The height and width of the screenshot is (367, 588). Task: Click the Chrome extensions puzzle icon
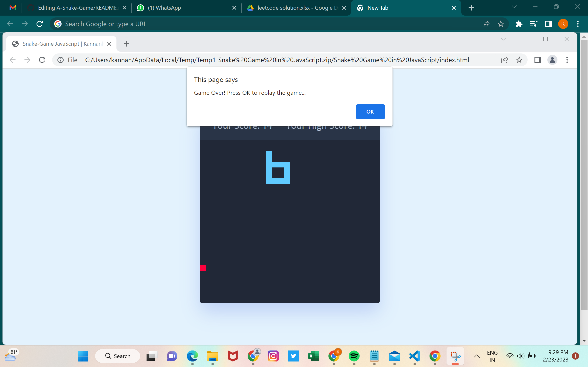pyautogui.click(x=519, y=24)
